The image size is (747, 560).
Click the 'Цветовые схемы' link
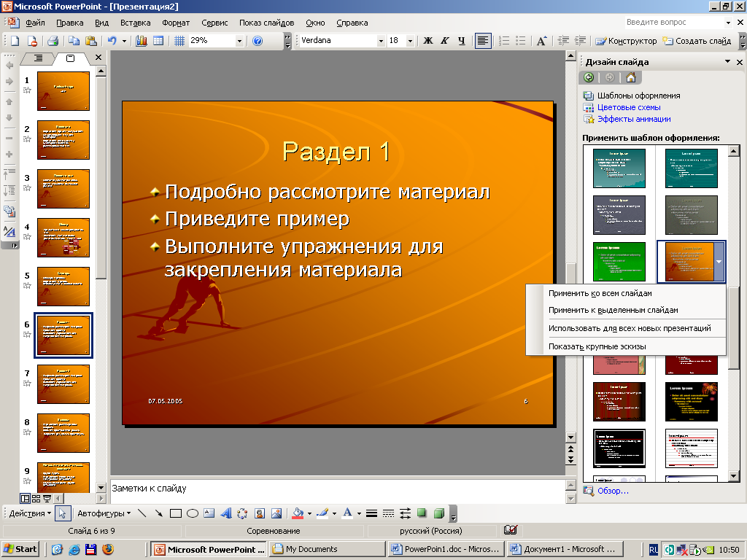click(629, 107)
